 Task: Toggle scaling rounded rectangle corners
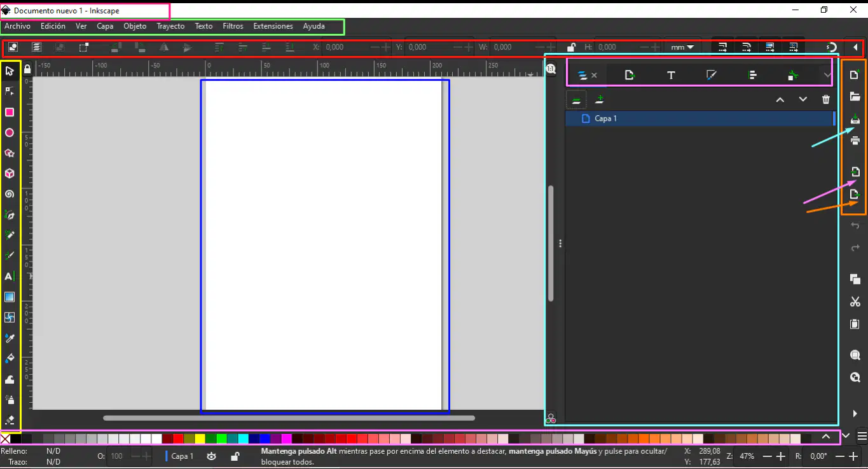(747, 47)
